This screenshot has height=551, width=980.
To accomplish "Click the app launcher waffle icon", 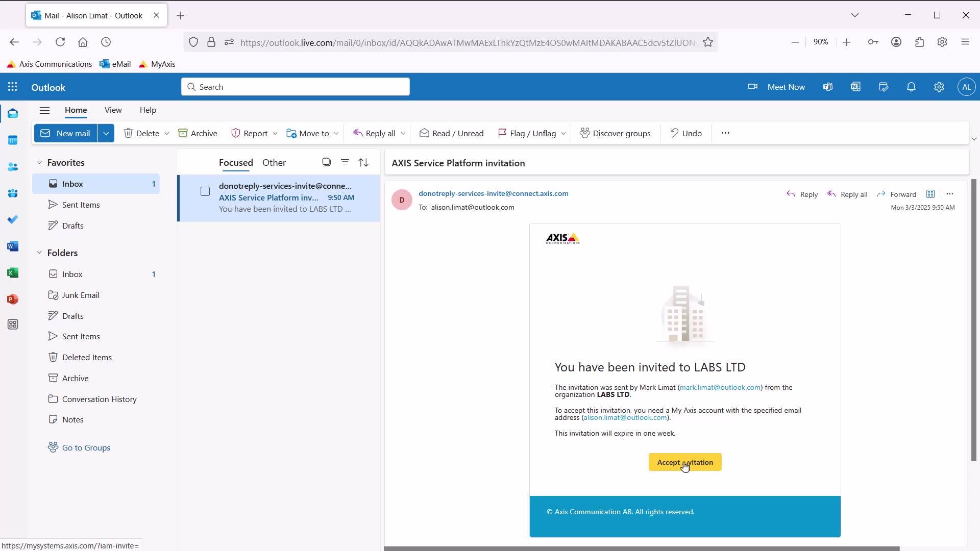I will 13,87.
